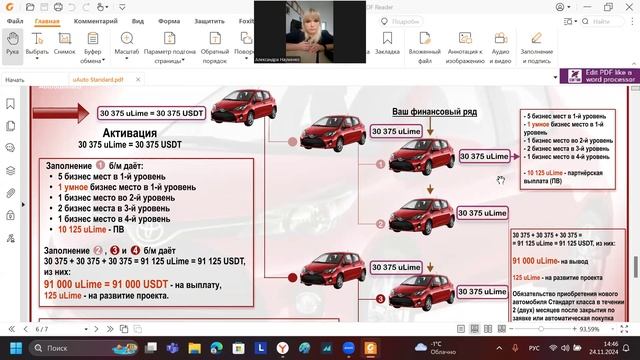Click the Edit PDF like a word processor banner

click(x=600, y=76)
